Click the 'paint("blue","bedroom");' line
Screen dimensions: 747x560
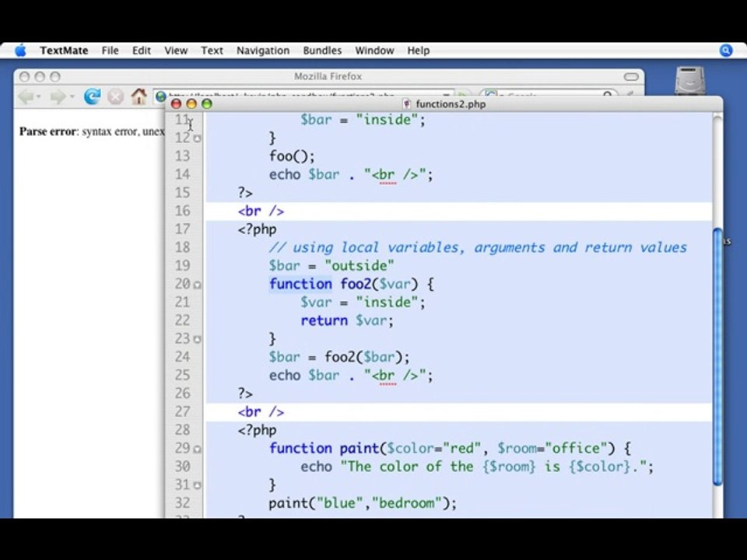click(363, 503)
